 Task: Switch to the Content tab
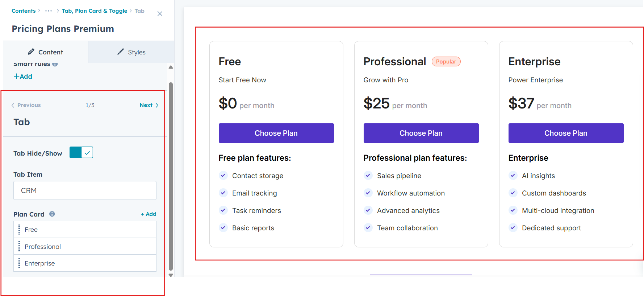point(46,52)
